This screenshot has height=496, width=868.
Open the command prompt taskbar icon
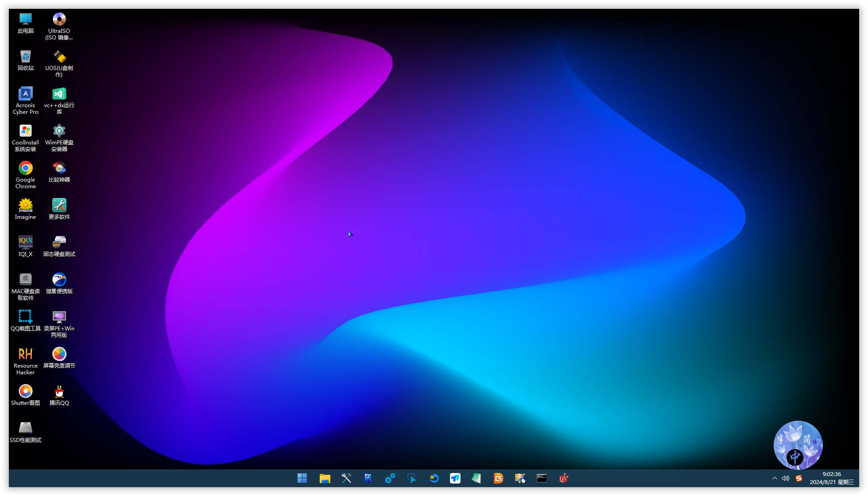coord(542,478)
